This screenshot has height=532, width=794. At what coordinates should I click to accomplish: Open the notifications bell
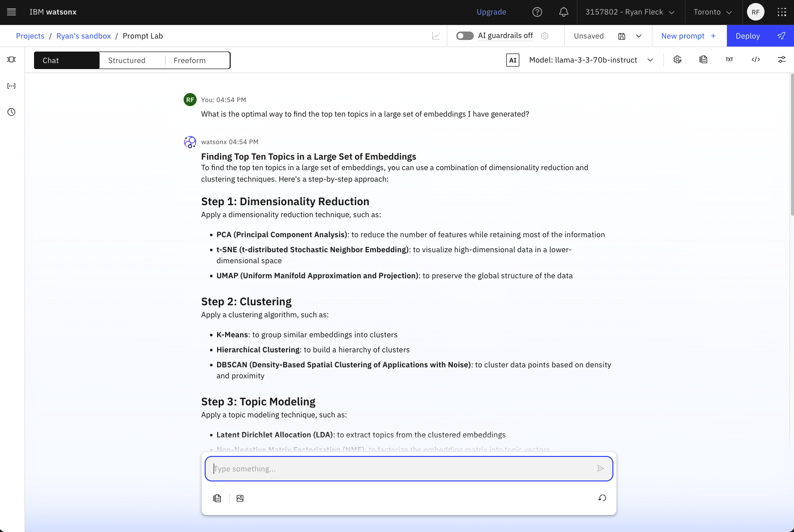(563, 12)
